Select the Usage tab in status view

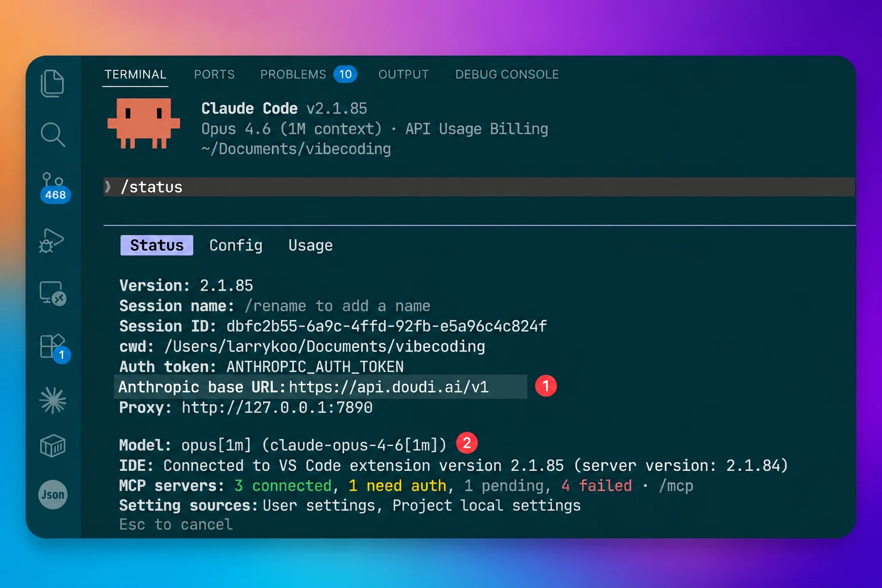pos(311,245)
